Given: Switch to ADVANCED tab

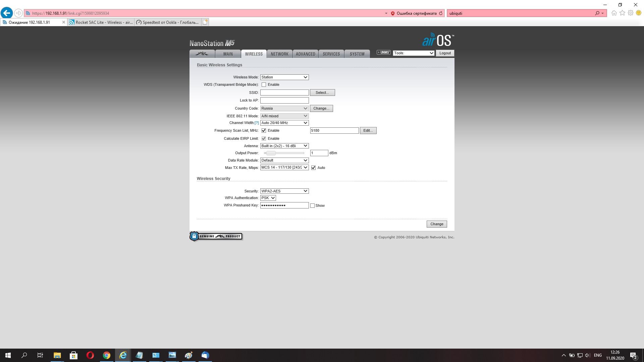Looking at the screenshot, I should point(306,54).
